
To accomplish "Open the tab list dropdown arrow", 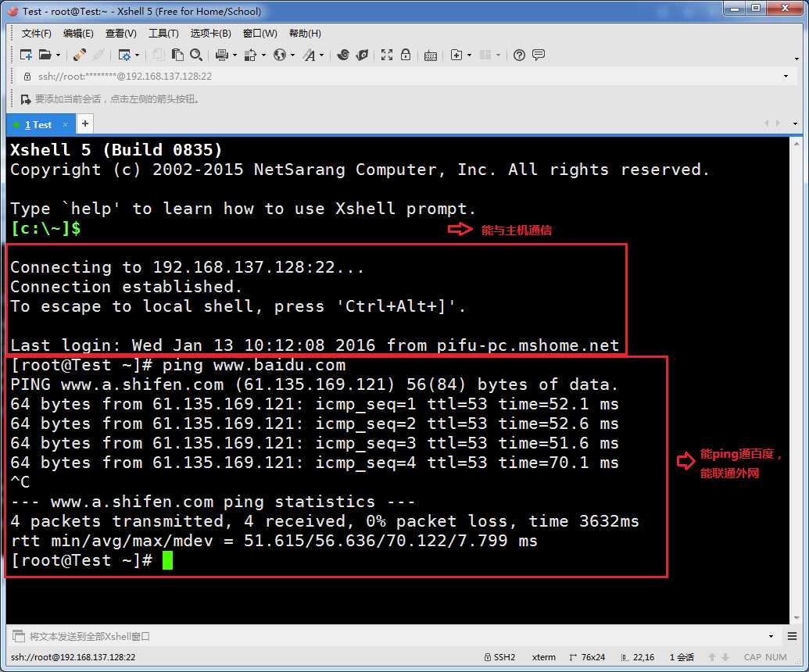I will 795,123.
